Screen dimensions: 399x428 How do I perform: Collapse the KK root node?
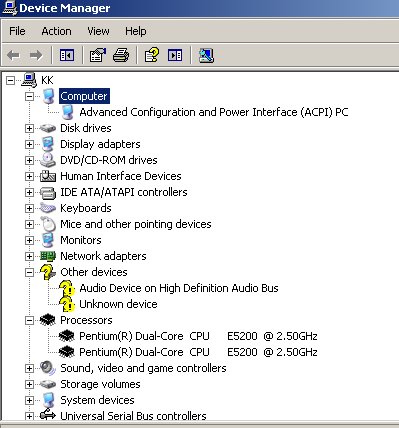coord(11,80)
